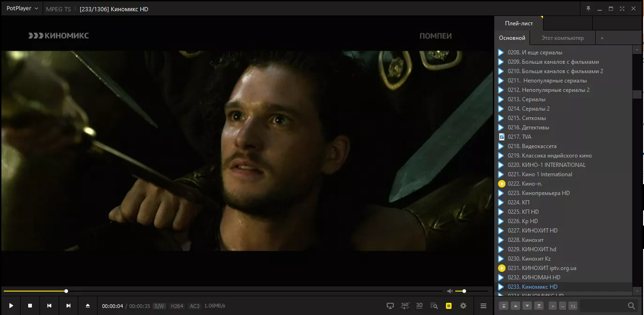Select playlist entry 0218. Видеокассета
This screenshot has width=644, height=315.
tap(564, 146)
